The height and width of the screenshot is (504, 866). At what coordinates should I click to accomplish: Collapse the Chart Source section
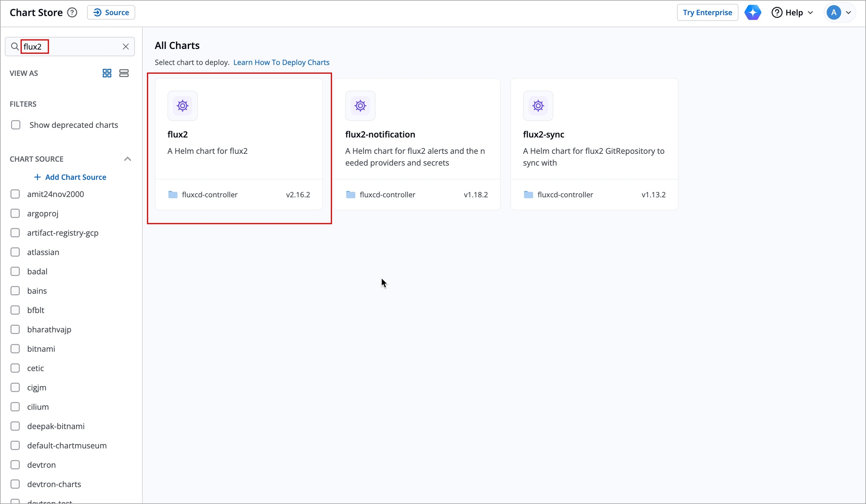(x=127, y=159)
